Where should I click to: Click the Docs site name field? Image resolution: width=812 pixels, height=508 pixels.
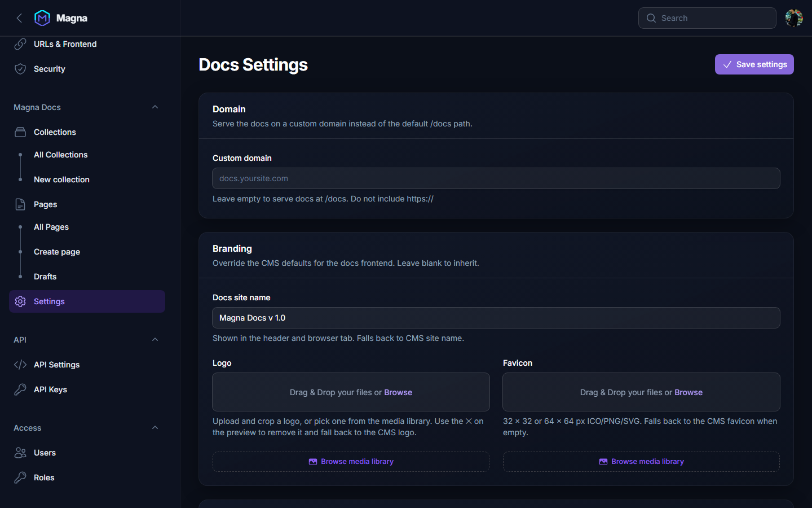[496, 318]
